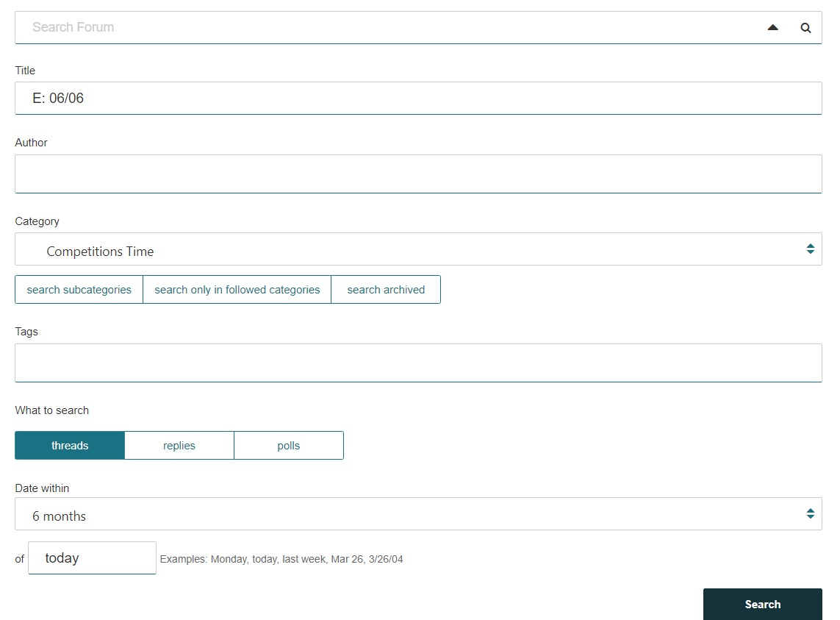Click the Title label text
This screenshot has height=620, width=840.
click(25, 71)
